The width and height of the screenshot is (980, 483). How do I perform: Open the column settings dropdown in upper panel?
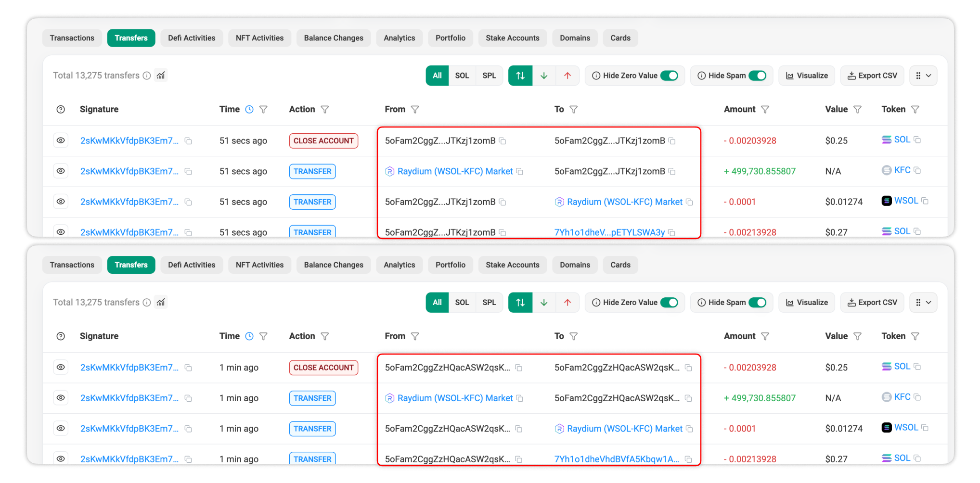[923, 76]
